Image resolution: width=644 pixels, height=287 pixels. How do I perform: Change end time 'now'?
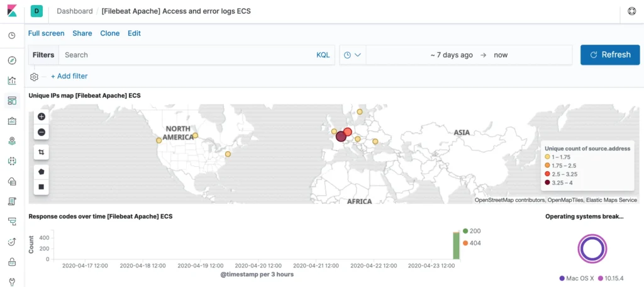501,55
